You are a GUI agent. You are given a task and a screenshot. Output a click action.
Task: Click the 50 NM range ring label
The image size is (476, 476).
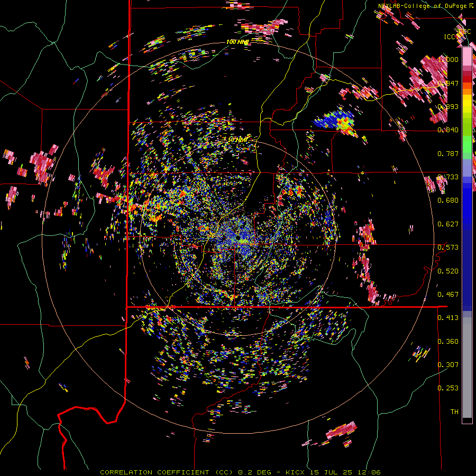[237, 140]
